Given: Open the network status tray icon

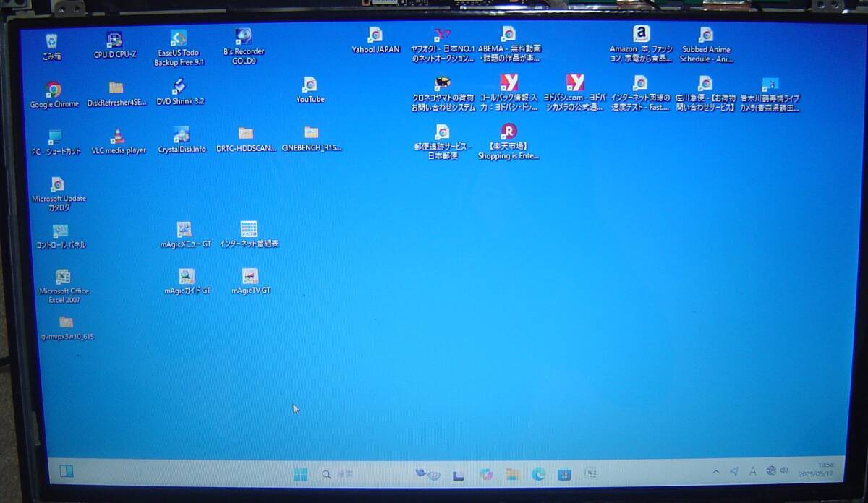Looking at the screenshot, I should [771, 470].
